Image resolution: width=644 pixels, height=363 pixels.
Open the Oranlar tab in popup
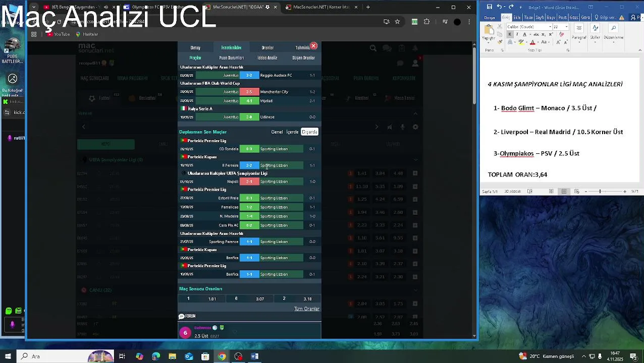pyautogui.click(x=267, y=48)
